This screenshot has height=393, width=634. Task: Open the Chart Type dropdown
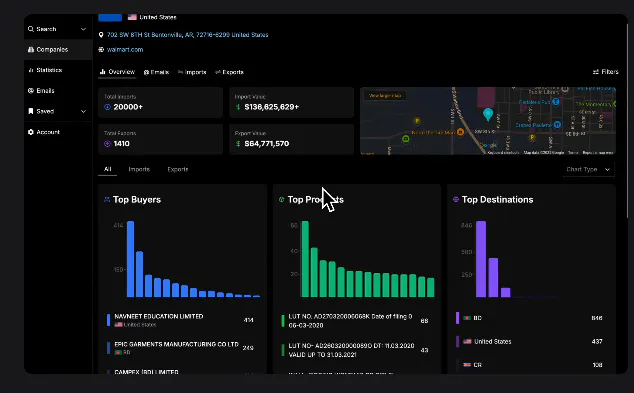[588, 169]
